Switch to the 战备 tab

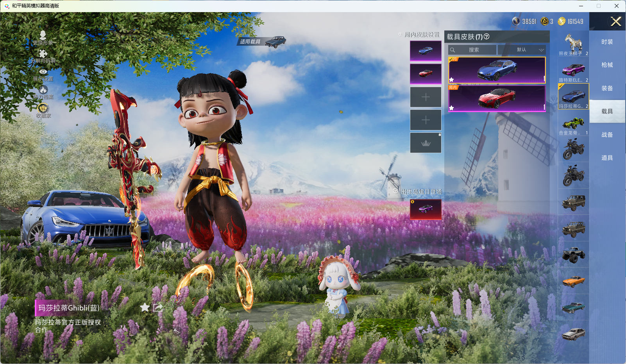point(607,135)
